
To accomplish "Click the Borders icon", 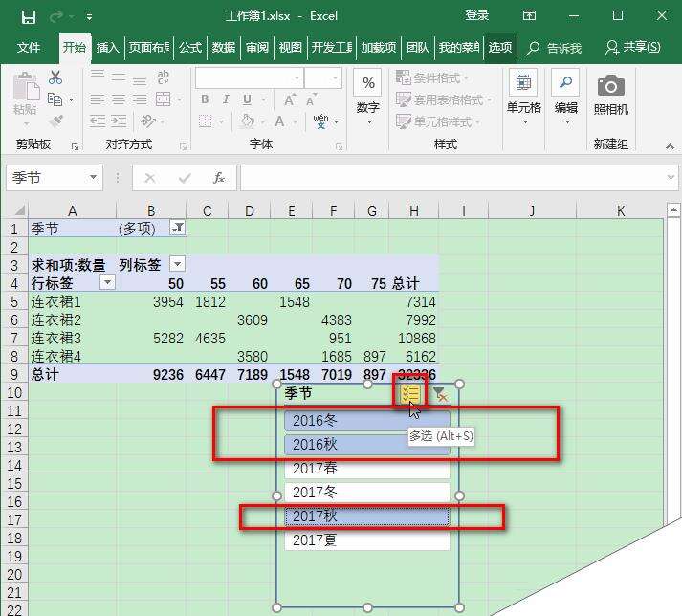I will click(x=206, y=121).
